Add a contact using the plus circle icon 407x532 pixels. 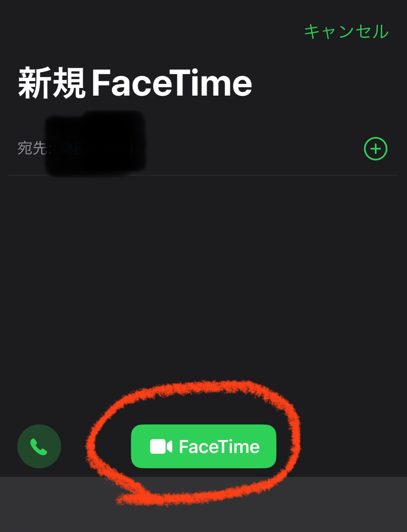coord(376,148)
